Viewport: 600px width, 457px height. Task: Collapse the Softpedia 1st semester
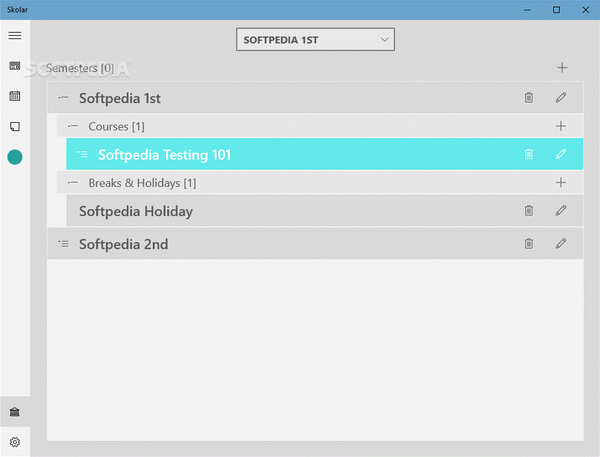[64, 98]
